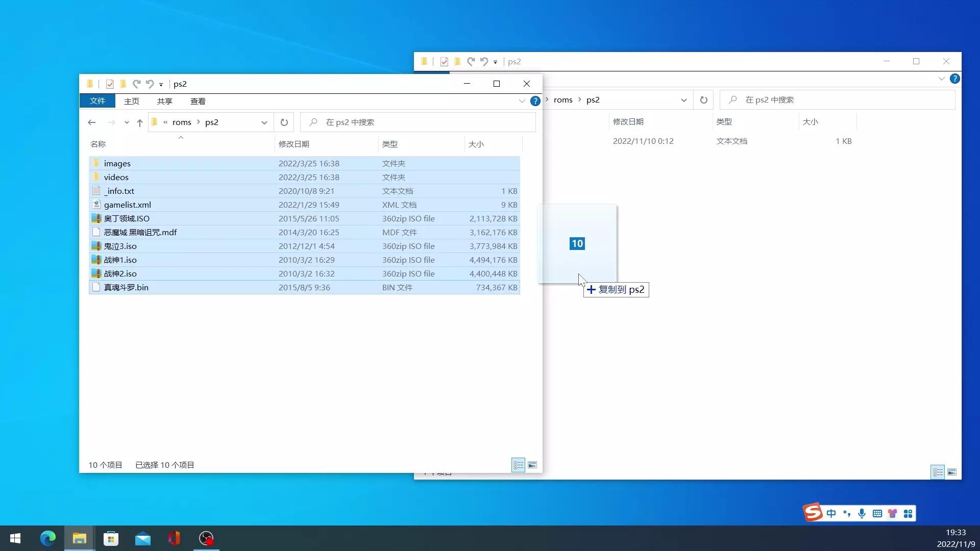Switch to details view in front window

[518, 465]
